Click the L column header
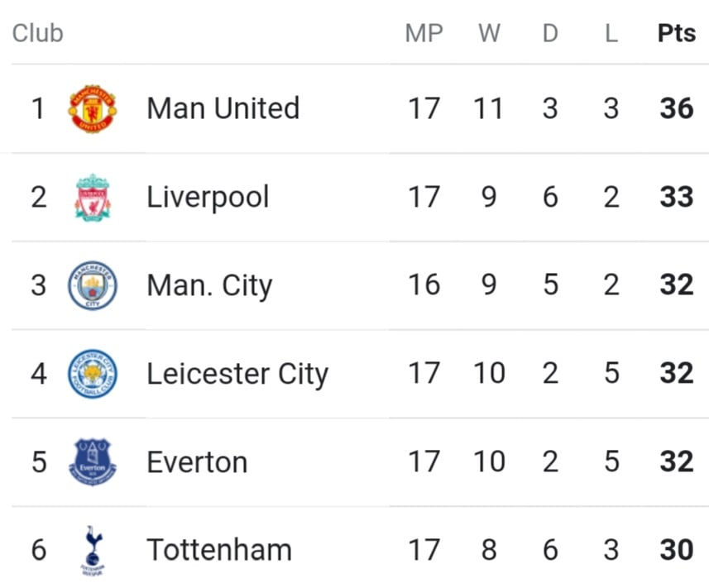Viewport: 709px width, 588px height. click(x=611, y=33)
